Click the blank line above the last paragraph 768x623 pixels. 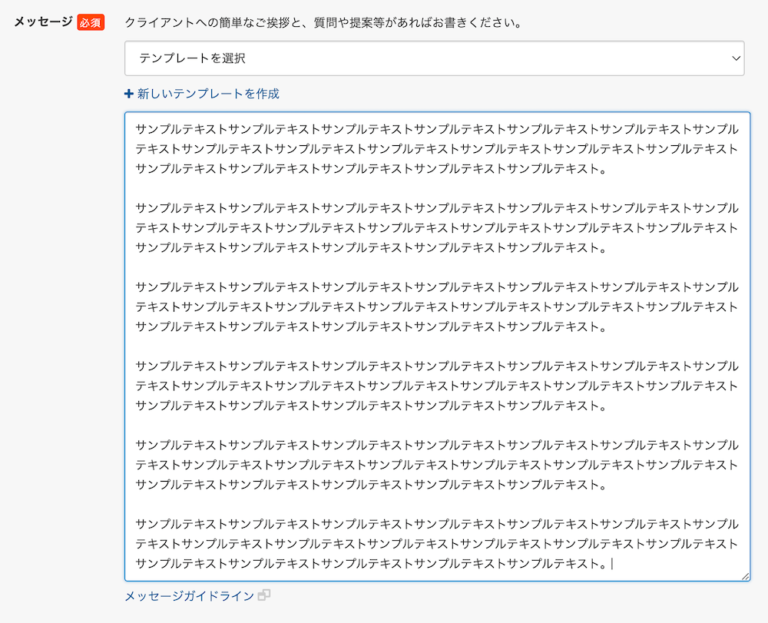(437, 505)
